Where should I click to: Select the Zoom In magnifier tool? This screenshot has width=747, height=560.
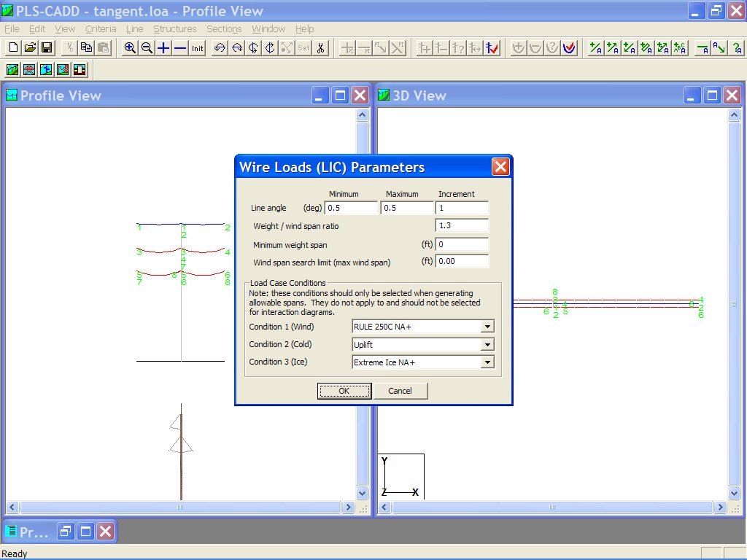coord(130,48)
